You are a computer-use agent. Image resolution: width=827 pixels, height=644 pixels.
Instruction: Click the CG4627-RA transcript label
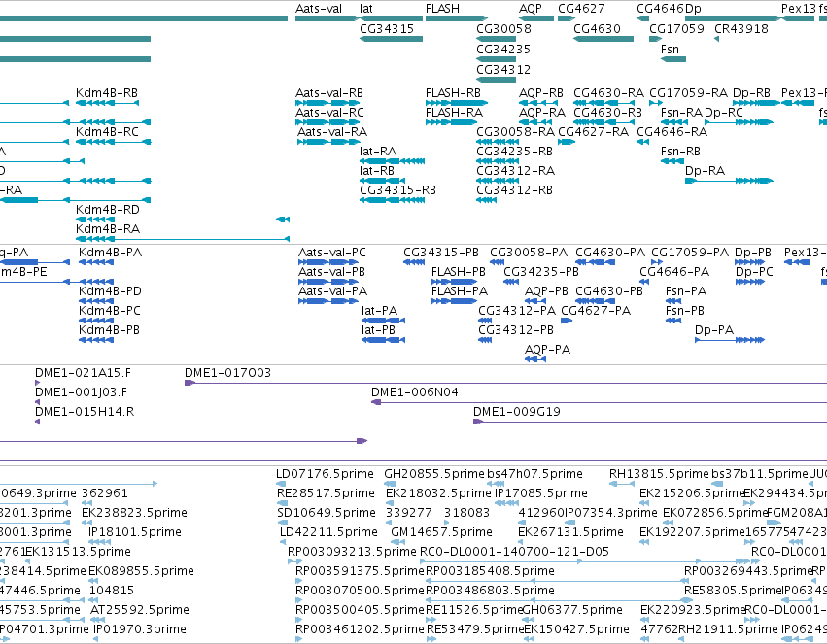[x=594, y=132]
